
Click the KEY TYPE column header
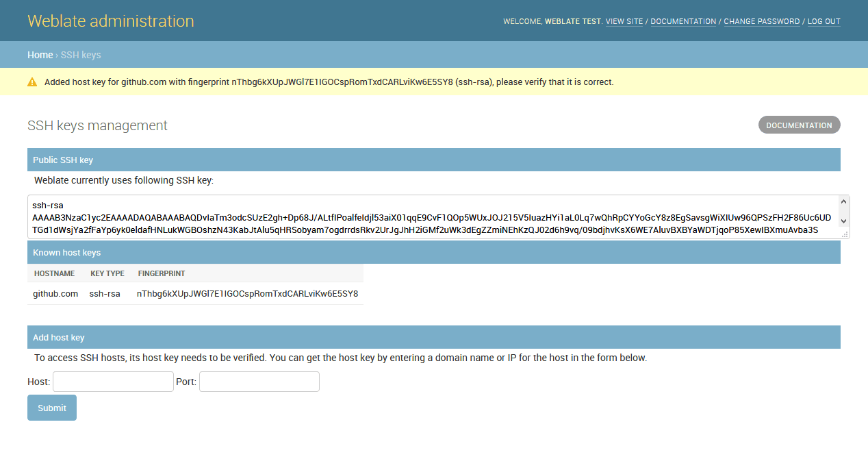coord(107,273)
